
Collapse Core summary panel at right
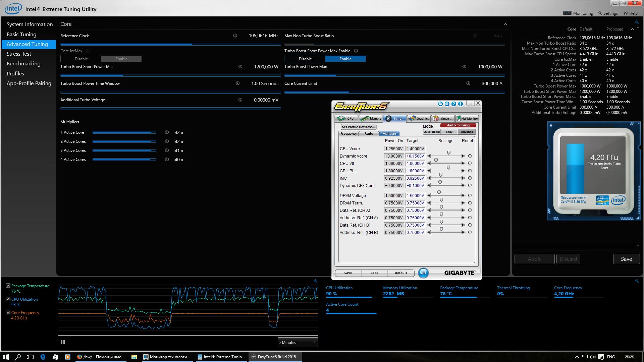(x=632, y=29)
